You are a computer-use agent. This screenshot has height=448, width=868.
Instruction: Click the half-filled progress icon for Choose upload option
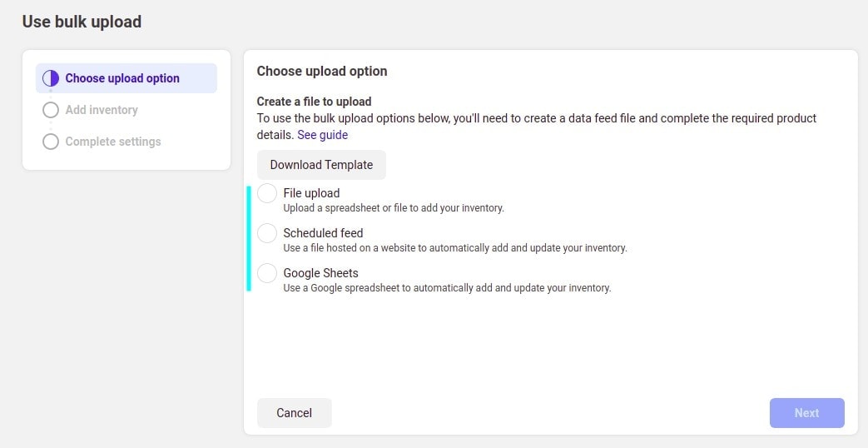click(x=51, y=78)
